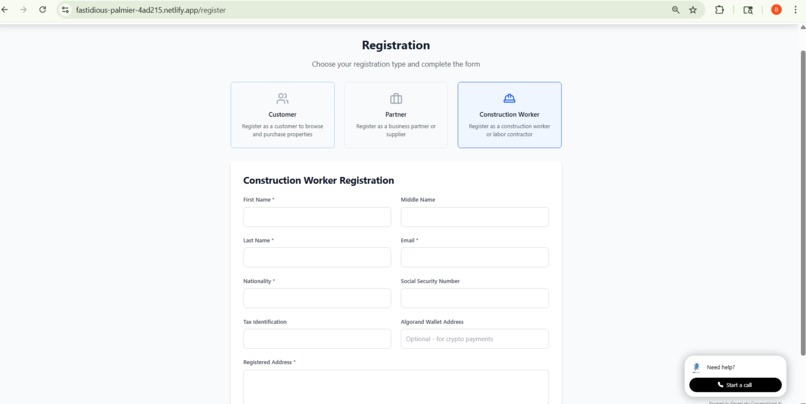Focus the Last Name field
806x404 pixels.
[x=317, y=258]
